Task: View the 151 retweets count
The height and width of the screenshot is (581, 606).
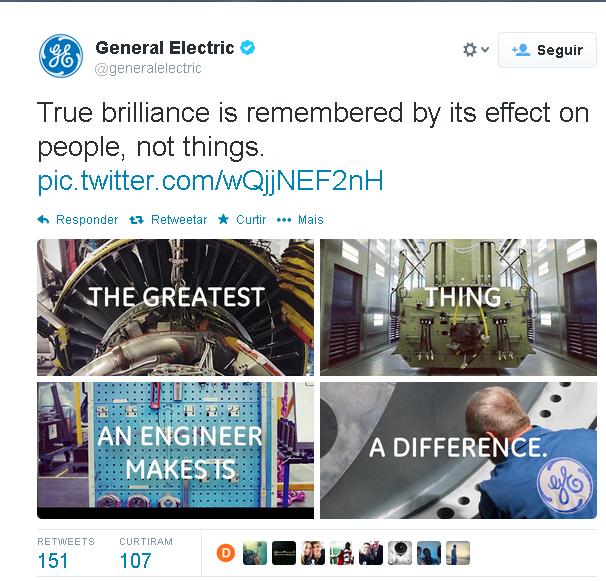Action: (53, 561)
